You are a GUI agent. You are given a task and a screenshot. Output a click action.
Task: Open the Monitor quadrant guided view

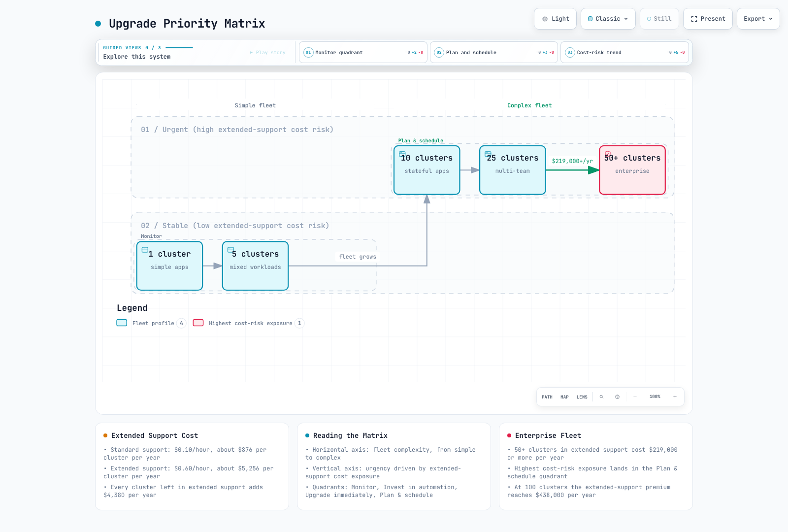tap(363, 52)
